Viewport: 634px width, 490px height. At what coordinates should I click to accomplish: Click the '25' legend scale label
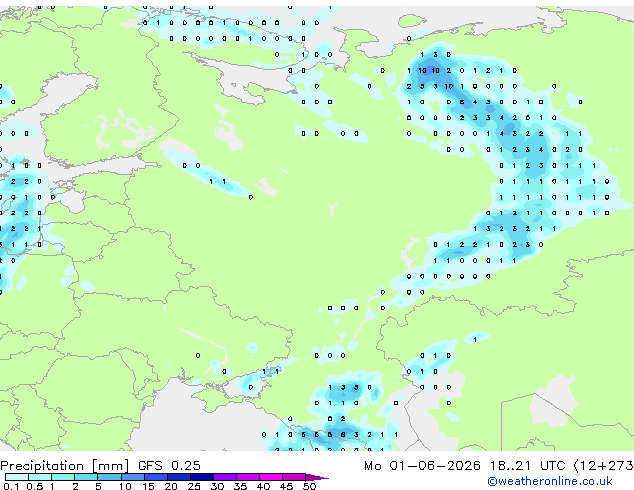coord(194,486)
